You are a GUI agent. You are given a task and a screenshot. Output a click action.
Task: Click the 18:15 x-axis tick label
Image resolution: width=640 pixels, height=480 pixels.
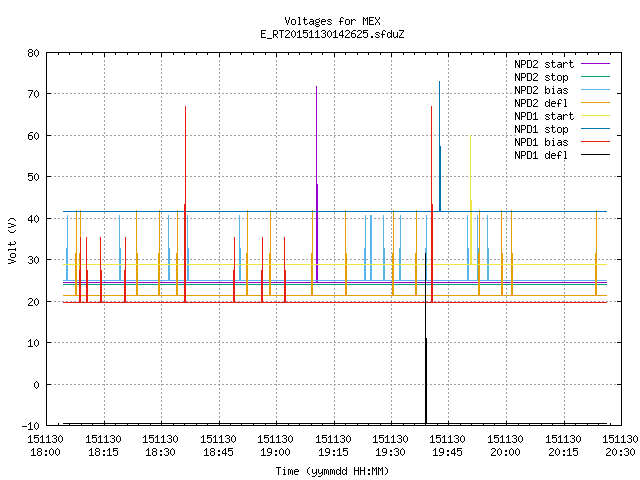click(x=103, y=452)
